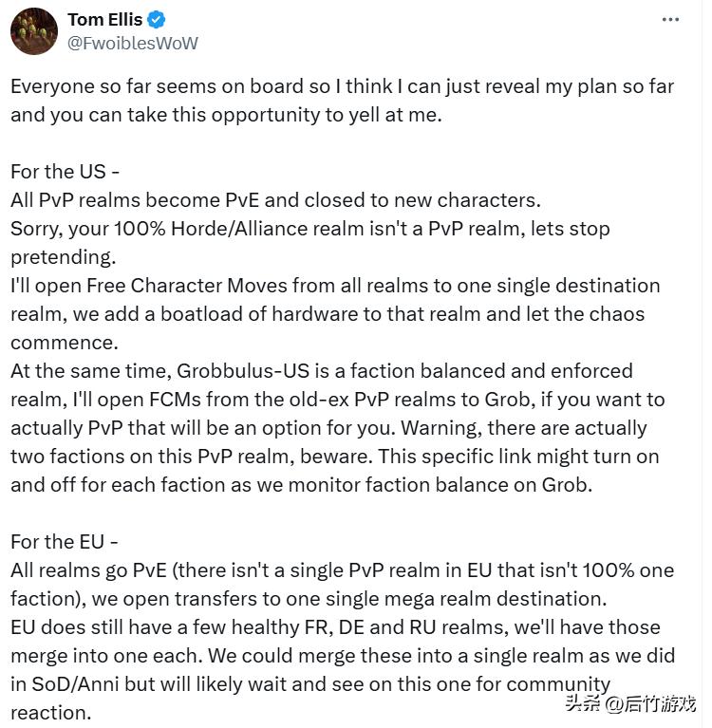Open the three-dot more options menu

(x=672, y=20)
